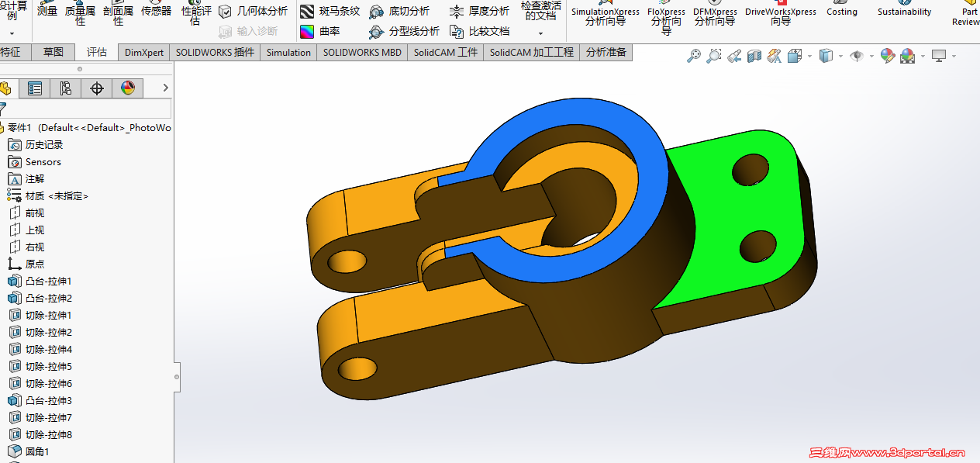Start 分型线分析 parting line analysis
This screenshot has width=980, height=463.
[x=404, y=31]
